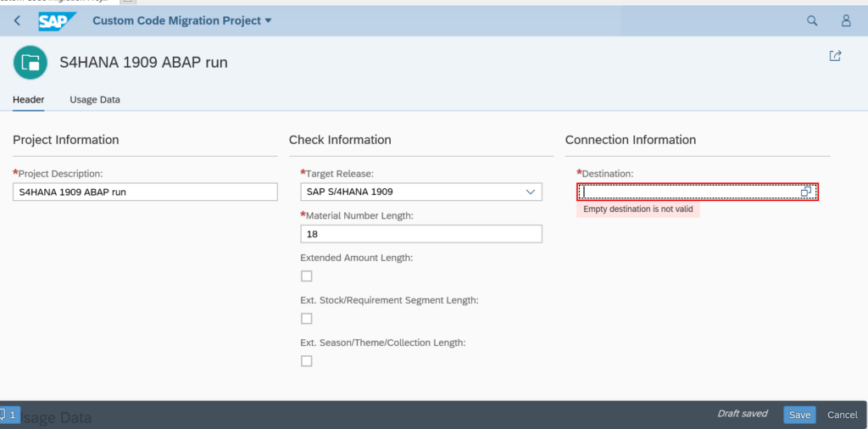This screenshot has height=429, width=868.
Task: Switch to the Usage Data tab
Action: [x=94, y=99]
